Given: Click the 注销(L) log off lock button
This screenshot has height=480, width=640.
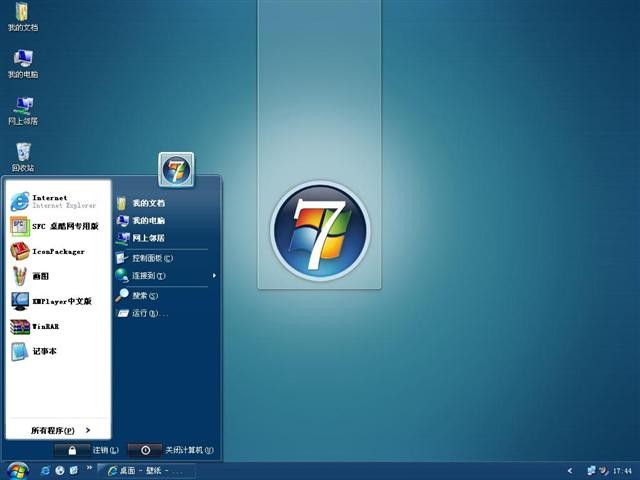Looking at the screenshot, I should pos(72,450).
